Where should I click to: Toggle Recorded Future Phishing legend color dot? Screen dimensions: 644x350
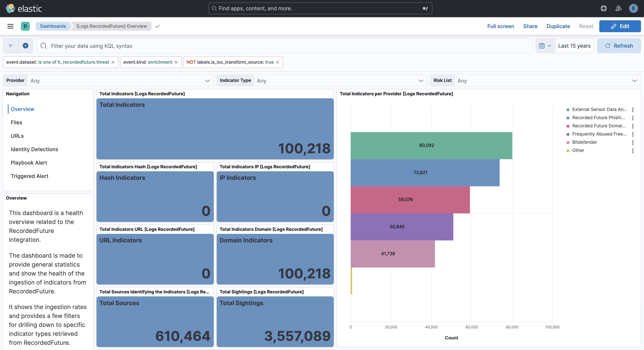point(568,118)
